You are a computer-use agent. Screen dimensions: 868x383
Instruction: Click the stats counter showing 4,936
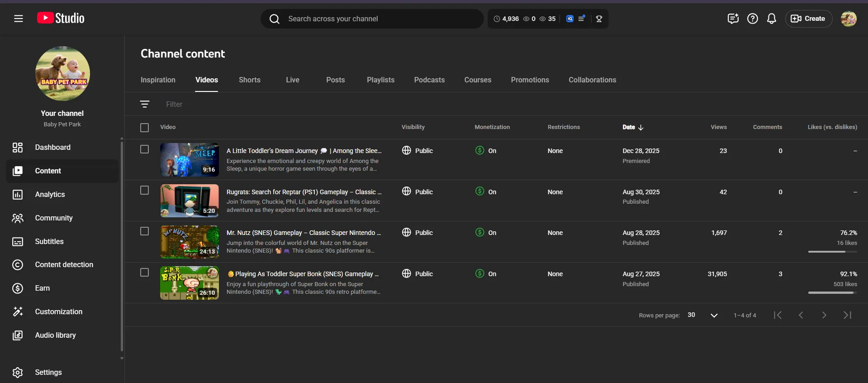pyautogui.click(x=506, y=19)
